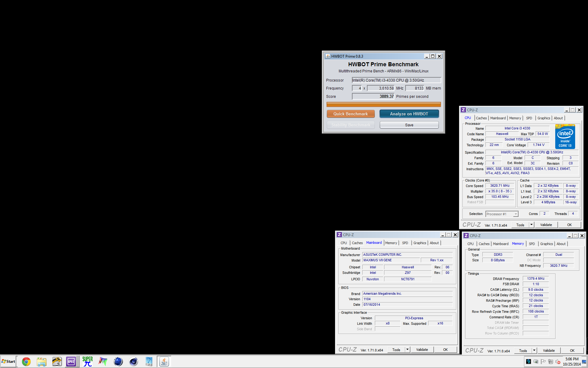Click the orange benchmark progress bar

click(x=383, y=104)
